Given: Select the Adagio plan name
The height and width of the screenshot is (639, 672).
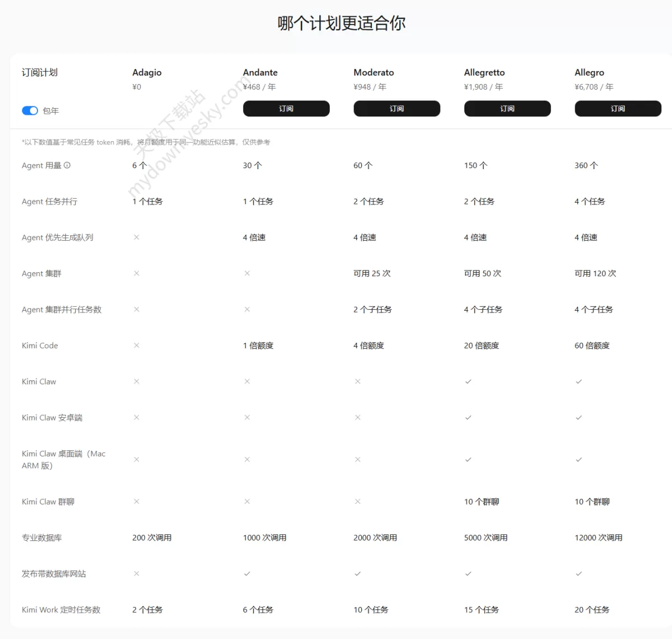Looking at the screenshot, I should point(147,73).
